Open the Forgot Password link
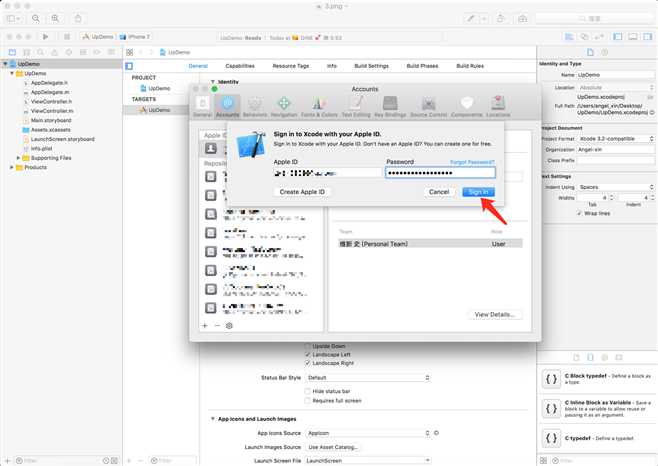Image resolution: width=658 pixels, height=466 pixels. [x=472, y=162]
